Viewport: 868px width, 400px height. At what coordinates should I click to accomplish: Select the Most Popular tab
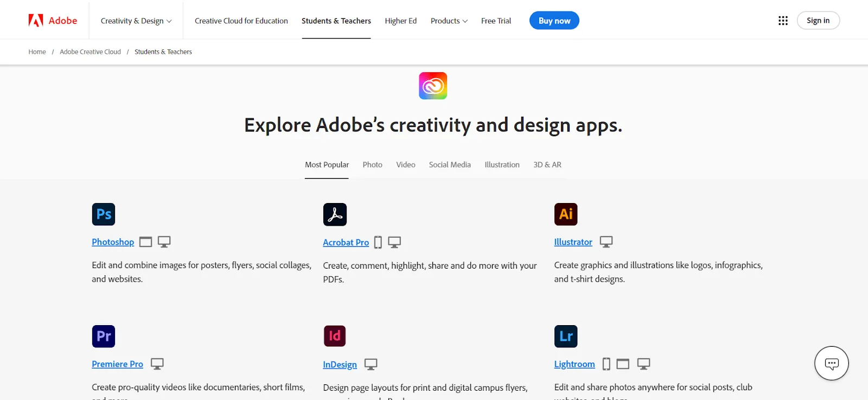[x=327, y=164]
